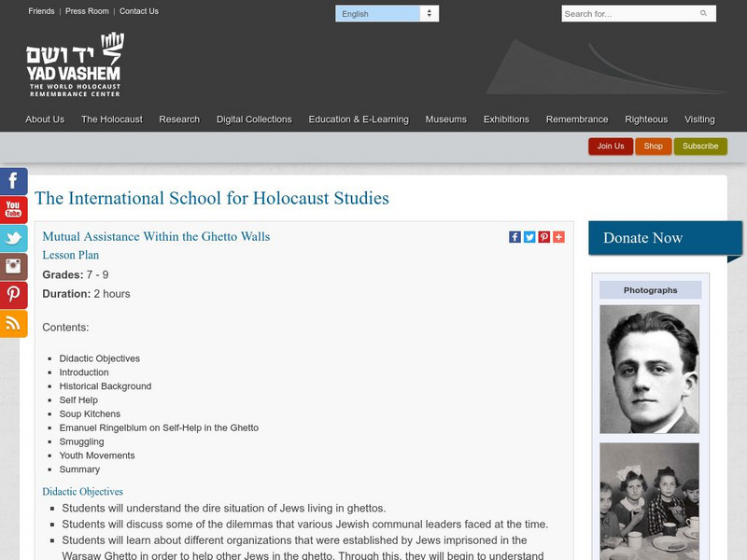Click the Friends link
Image resolution: width=747 pixels, height=560 pixels.
41,11
